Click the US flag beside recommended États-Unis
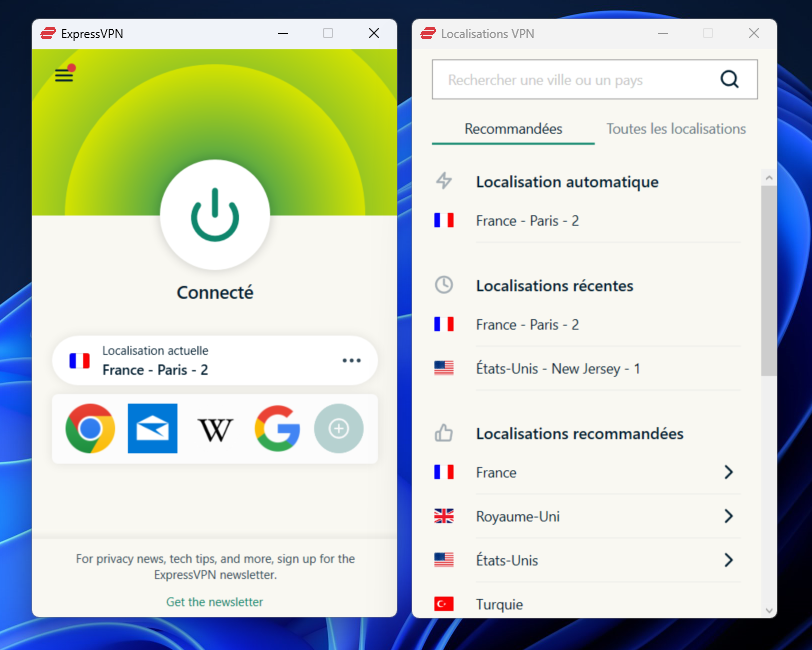This screenshot has width=812, height=650. coord(444,560)
